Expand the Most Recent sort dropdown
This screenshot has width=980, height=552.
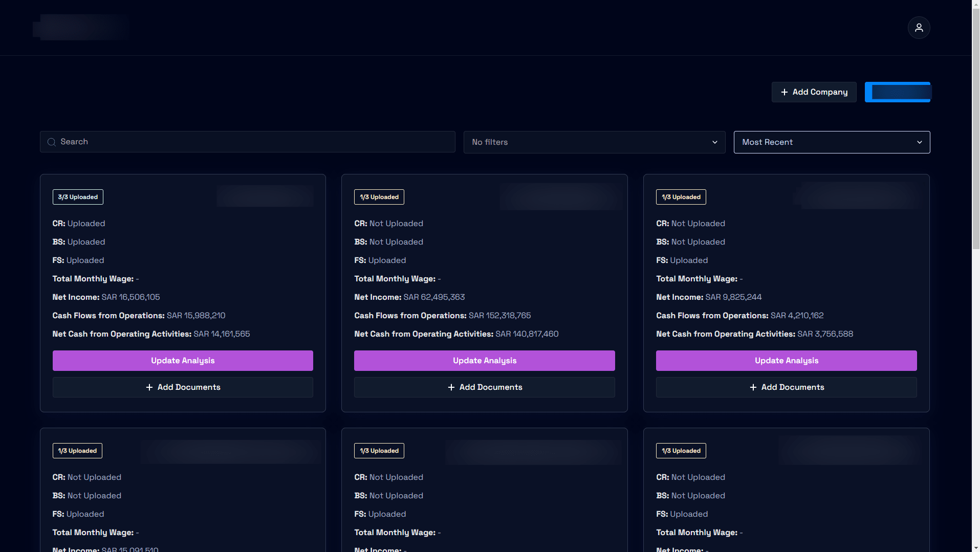tap(832, 142)
